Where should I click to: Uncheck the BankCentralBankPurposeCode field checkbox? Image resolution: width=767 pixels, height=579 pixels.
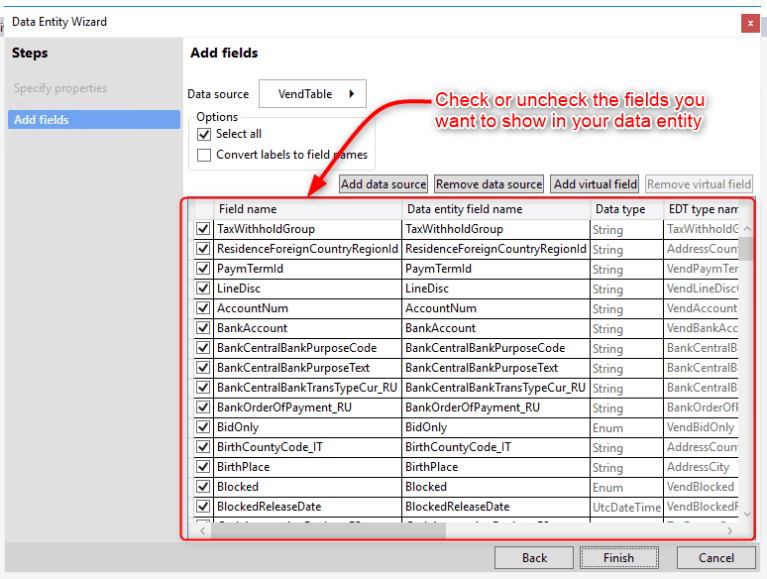tap(203, 348)
